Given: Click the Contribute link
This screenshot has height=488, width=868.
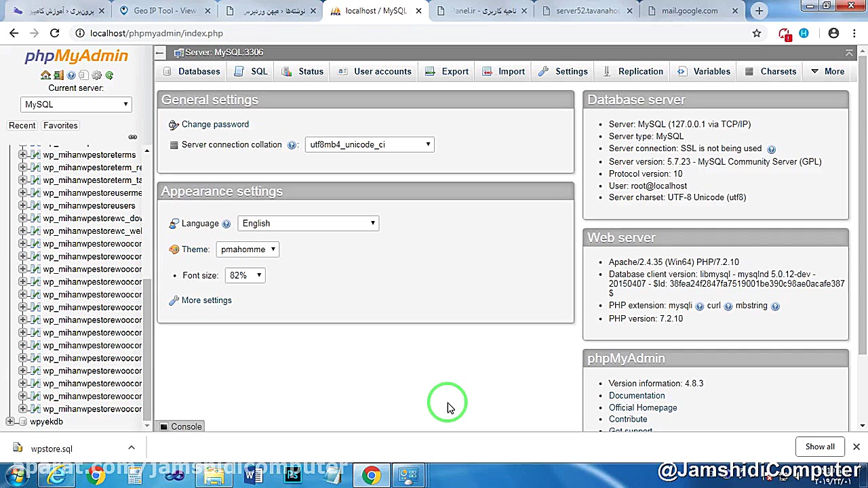Looking at the screenshot, I should [x=628, y=420].
